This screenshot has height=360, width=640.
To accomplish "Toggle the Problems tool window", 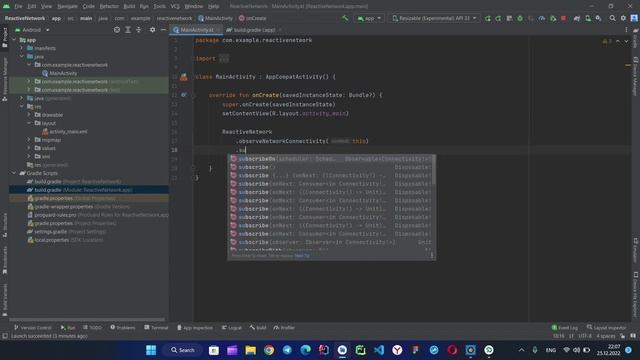I will pyautogui.click(x=123, y=328).
